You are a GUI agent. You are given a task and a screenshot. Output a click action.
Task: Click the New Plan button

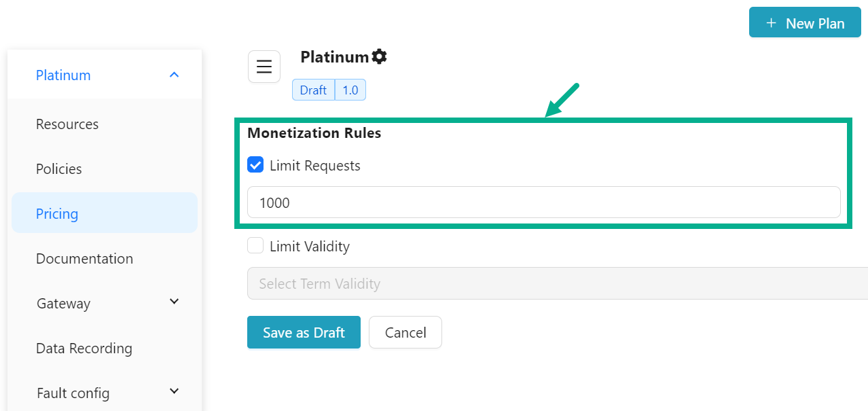pos(805,23)
